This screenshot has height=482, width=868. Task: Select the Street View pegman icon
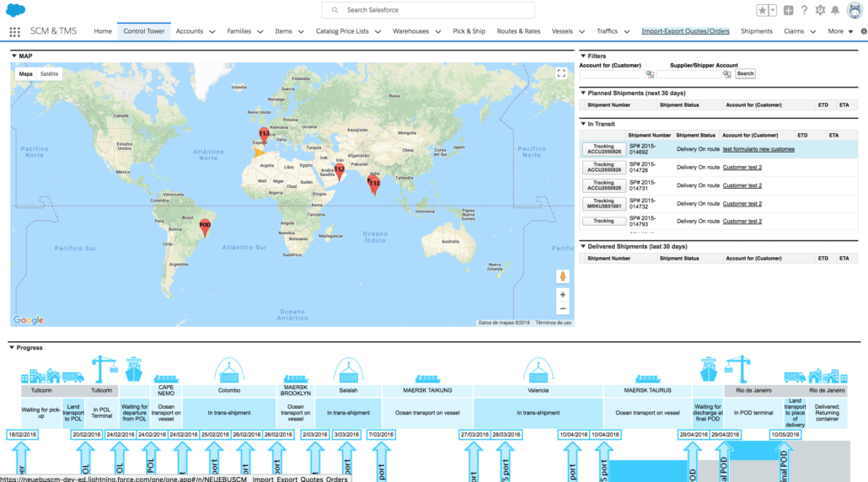(562, 276)
